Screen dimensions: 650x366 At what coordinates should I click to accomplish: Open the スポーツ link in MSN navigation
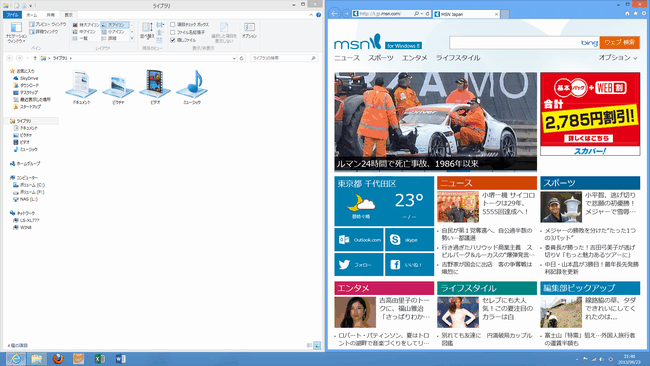(381, 58)
